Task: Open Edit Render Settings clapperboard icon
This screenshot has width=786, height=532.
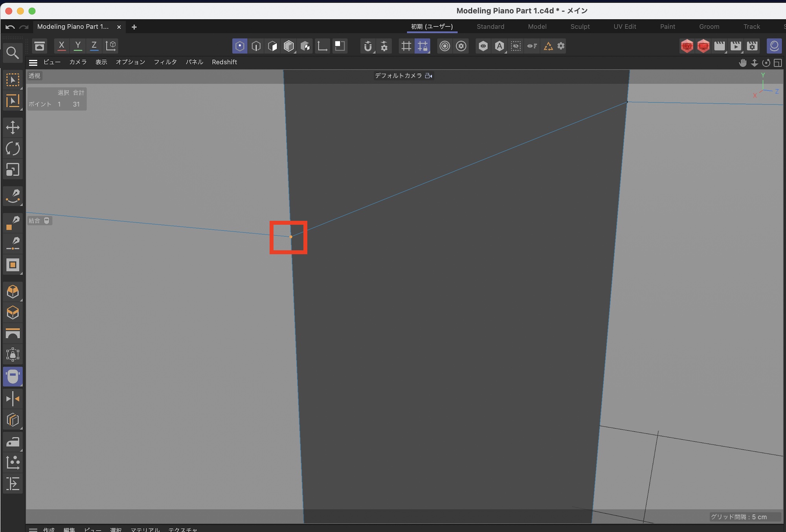Action: pos(752,46)
